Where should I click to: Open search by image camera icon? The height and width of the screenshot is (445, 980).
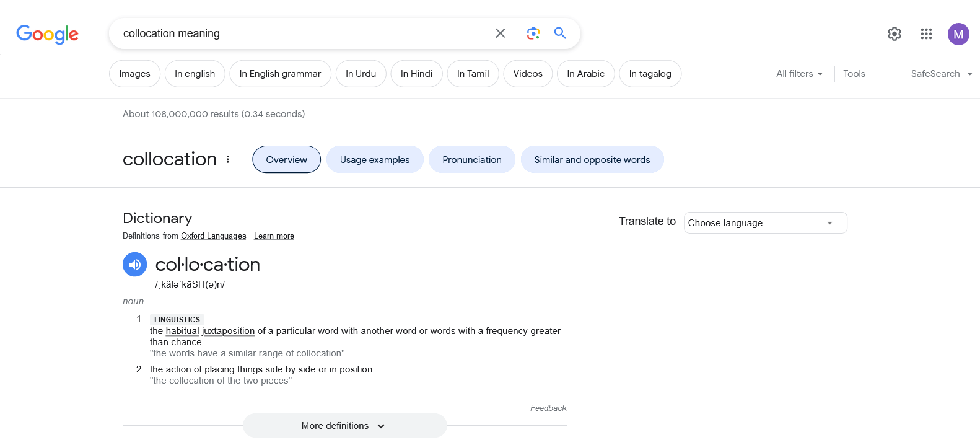click(533, 33)
